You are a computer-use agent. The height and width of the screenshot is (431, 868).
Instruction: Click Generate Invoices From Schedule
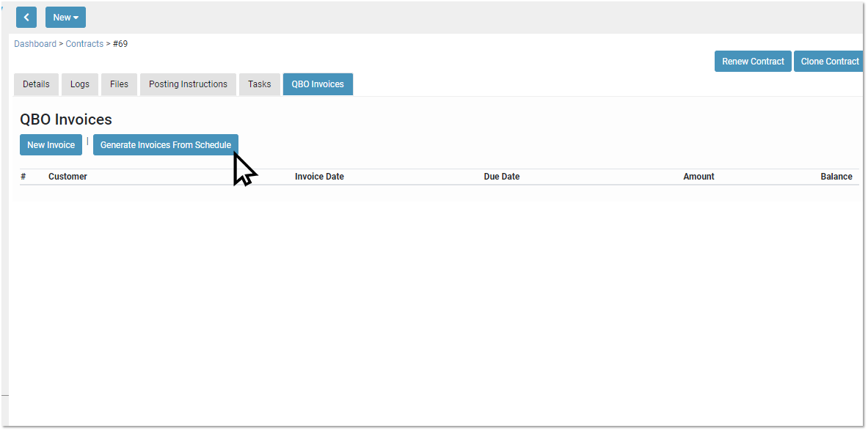(x=165, y=145)
